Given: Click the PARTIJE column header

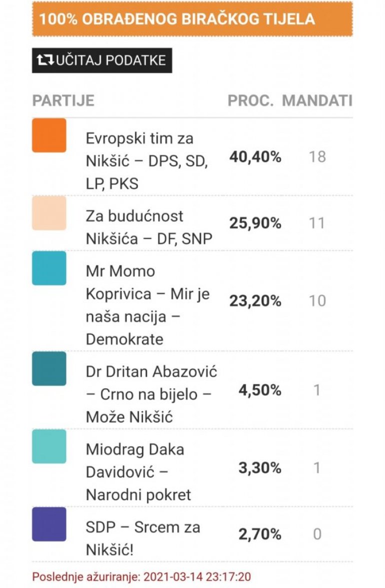Looking at the screenshot, I should tap(63, 100).
